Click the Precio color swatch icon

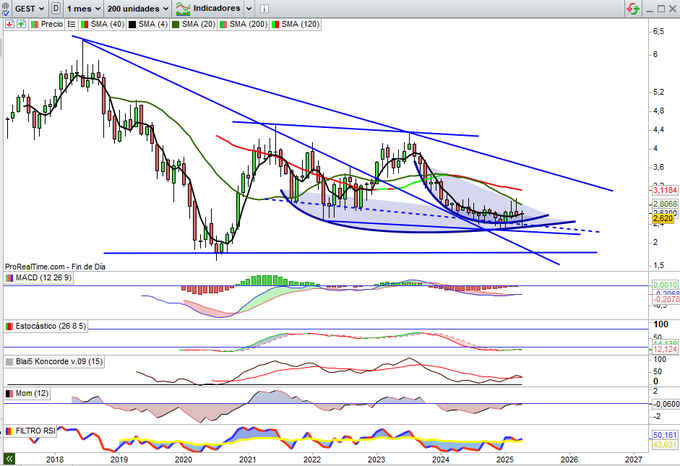click(34, 24)
